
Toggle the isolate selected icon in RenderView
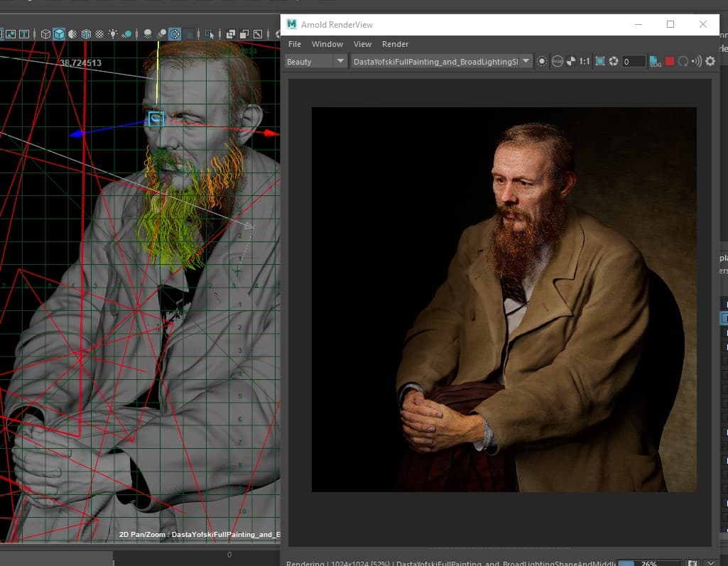click(541, 61)
